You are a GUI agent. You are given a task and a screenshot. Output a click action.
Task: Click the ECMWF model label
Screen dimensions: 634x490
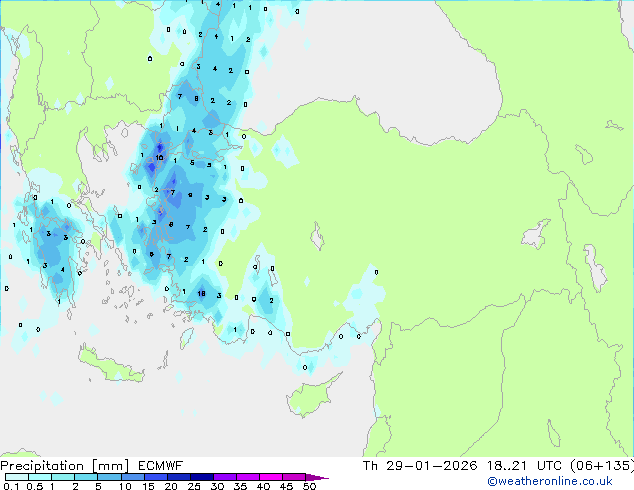pos(161,466)
